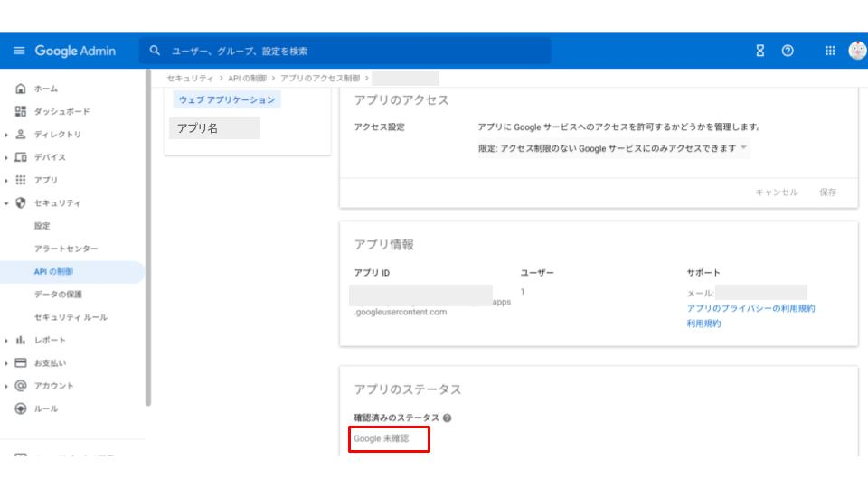This screenshot has height=488, width=868.
Task: Select API の制御 in the sidebar
Action: click(53, 272)
